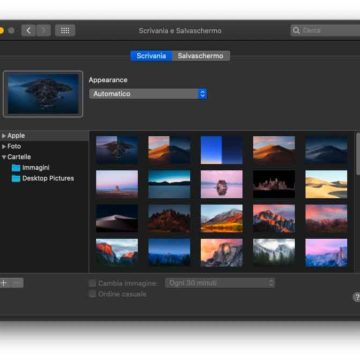Open the Automatico appearance dropdown

(148, 94)
